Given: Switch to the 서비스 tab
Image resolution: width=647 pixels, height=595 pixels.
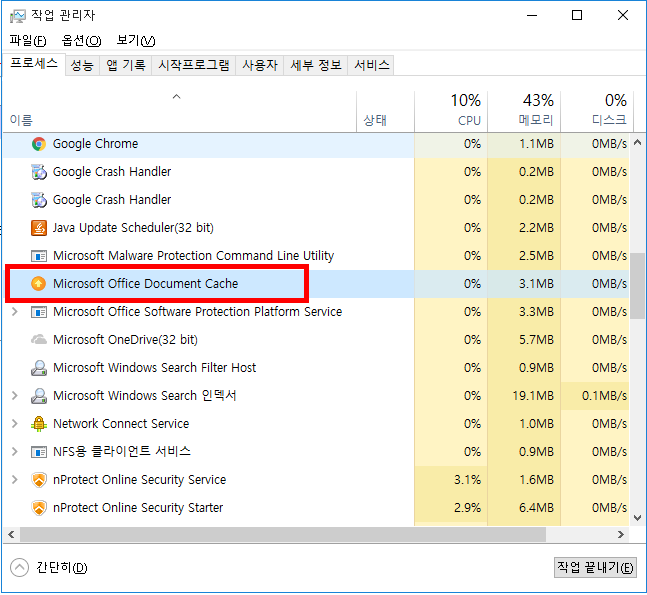Looking at the screenshot, I should coord(371,65).
